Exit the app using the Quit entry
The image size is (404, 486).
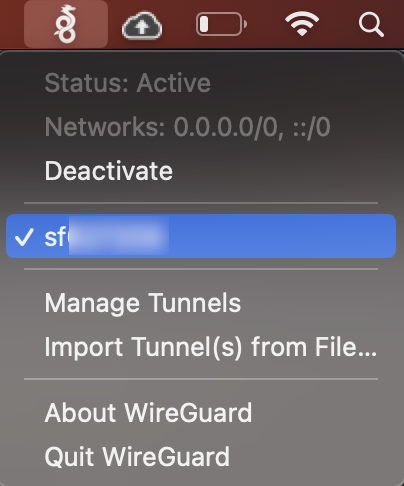[x=137, y=457]
